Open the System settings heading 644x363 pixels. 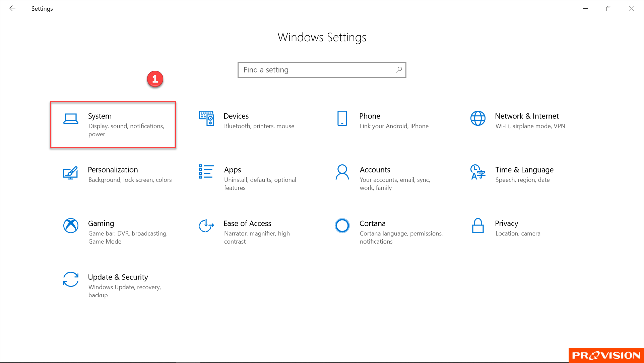100,116
